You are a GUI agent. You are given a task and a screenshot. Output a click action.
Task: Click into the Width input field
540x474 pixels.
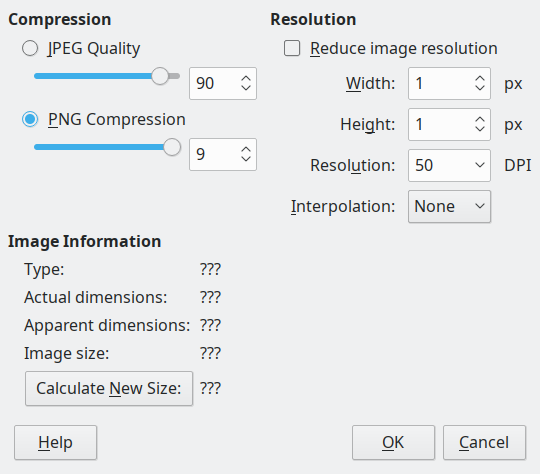[441, 83]
